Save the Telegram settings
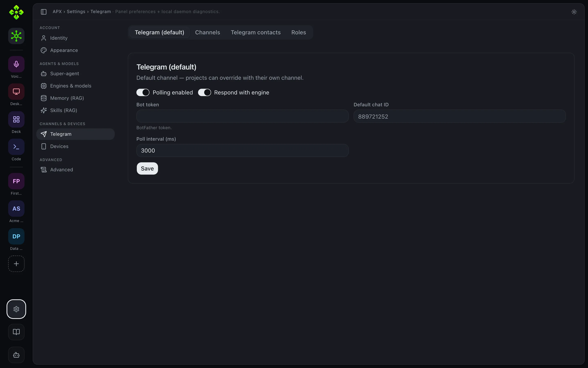The height and width of the screenshot is (368, 588). (147, 168)
